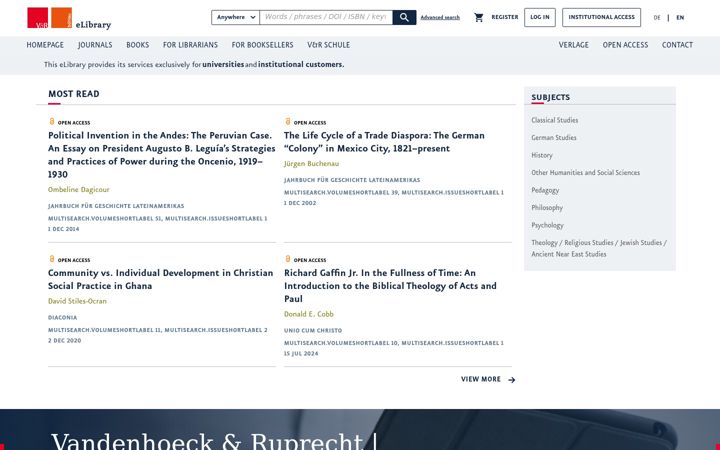
Task: Select Pedagogy subject
Action: (x=545, y=190)
